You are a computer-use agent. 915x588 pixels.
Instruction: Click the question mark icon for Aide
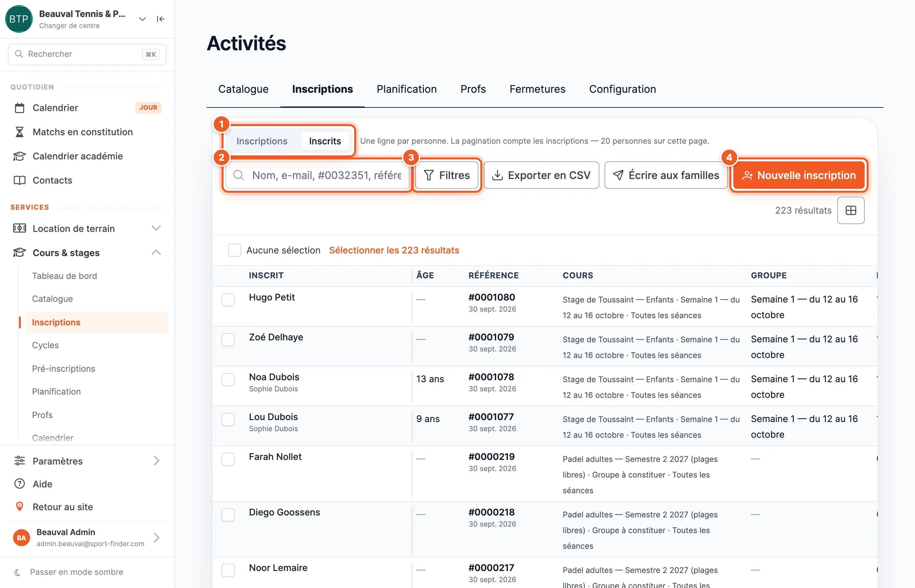20,484
